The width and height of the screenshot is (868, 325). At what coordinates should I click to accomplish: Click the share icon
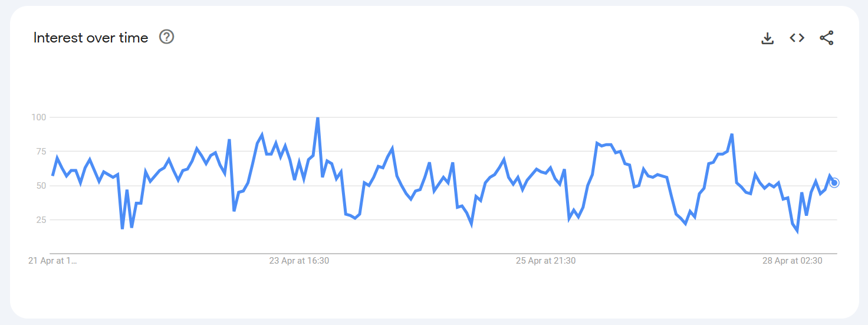coord(827,38)
